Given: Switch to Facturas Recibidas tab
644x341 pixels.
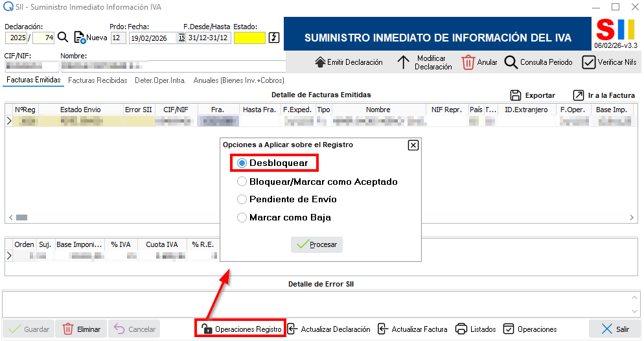Looking at the screenshot, I should 97,80.
